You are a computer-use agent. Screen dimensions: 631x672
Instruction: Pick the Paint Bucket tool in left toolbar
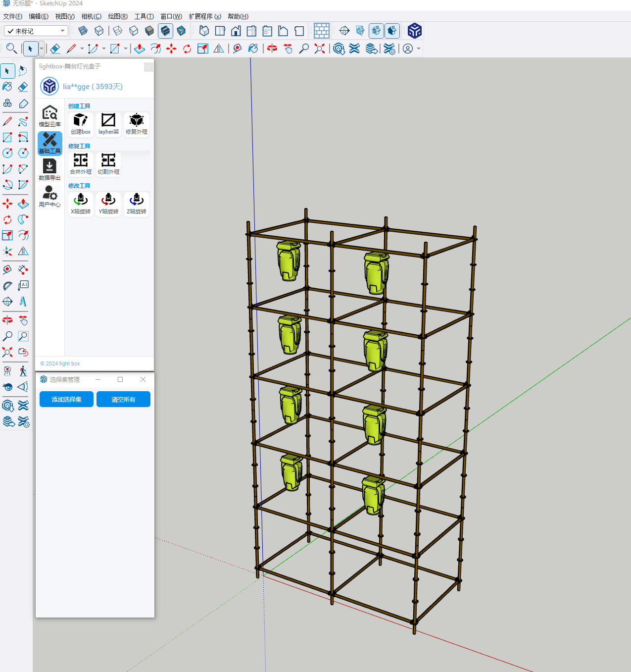7,87
